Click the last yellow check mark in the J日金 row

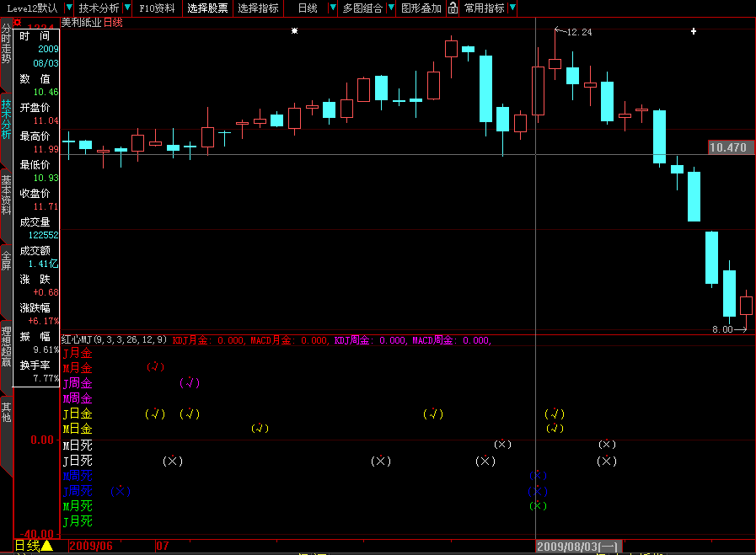click(x=555, y=414)
